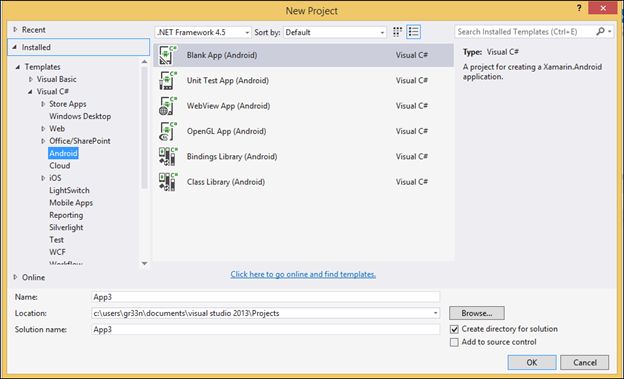Select the Cloud tree item

tap(60, 166)
